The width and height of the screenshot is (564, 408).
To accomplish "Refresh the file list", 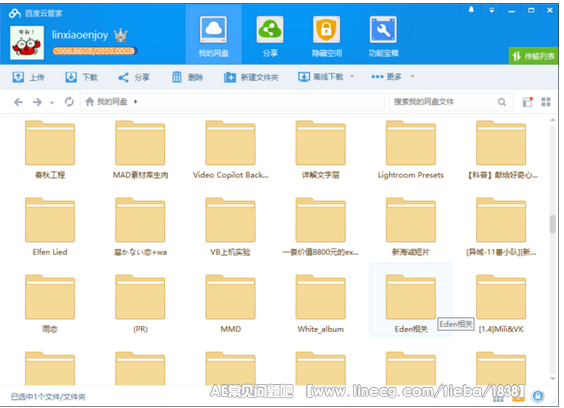I will tap(69, 102).
